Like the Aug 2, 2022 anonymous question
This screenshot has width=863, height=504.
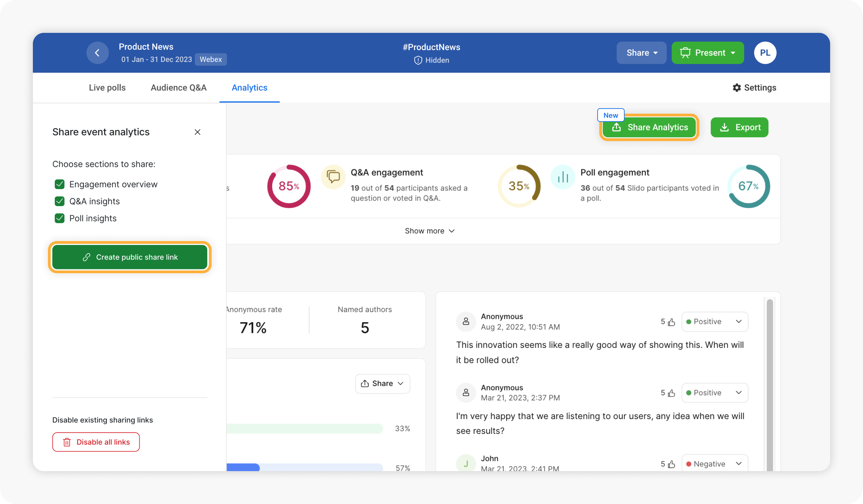pos(671,322)
